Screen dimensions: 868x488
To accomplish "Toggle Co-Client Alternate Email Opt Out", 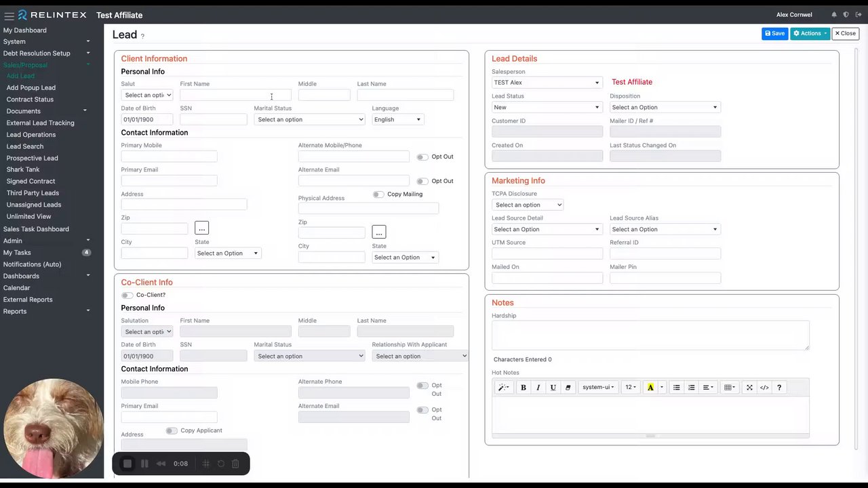I will pos(422,410).
